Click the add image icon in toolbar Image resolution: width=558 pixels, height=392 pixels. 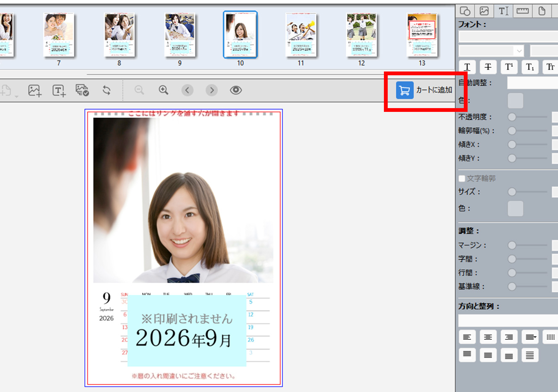tap(34, 90)
